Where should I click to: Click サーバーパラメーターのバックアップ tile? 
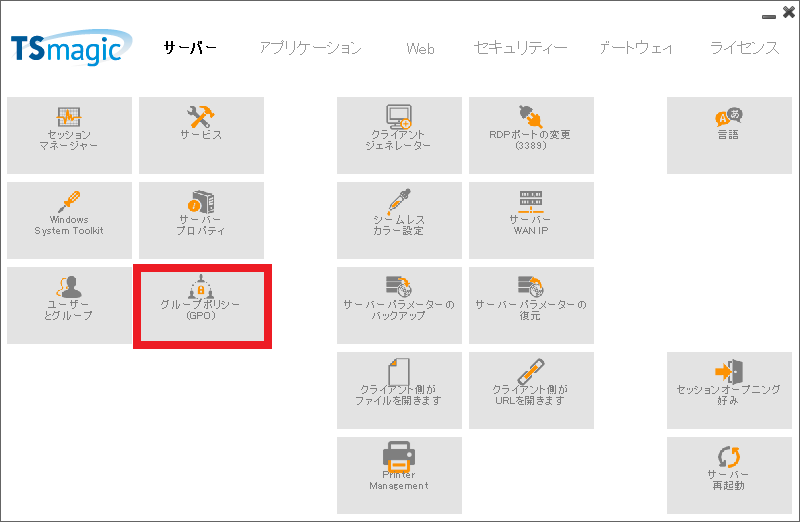pos(399,305)
